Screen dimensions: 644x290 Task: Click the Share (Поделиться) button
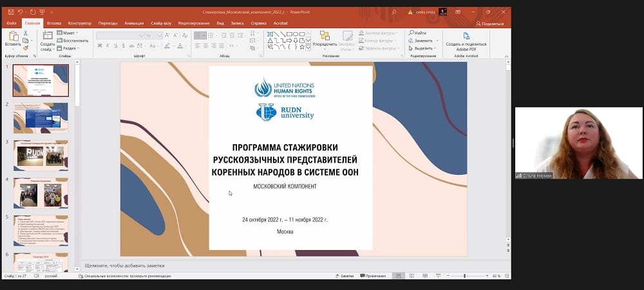[x=490, y=23]
